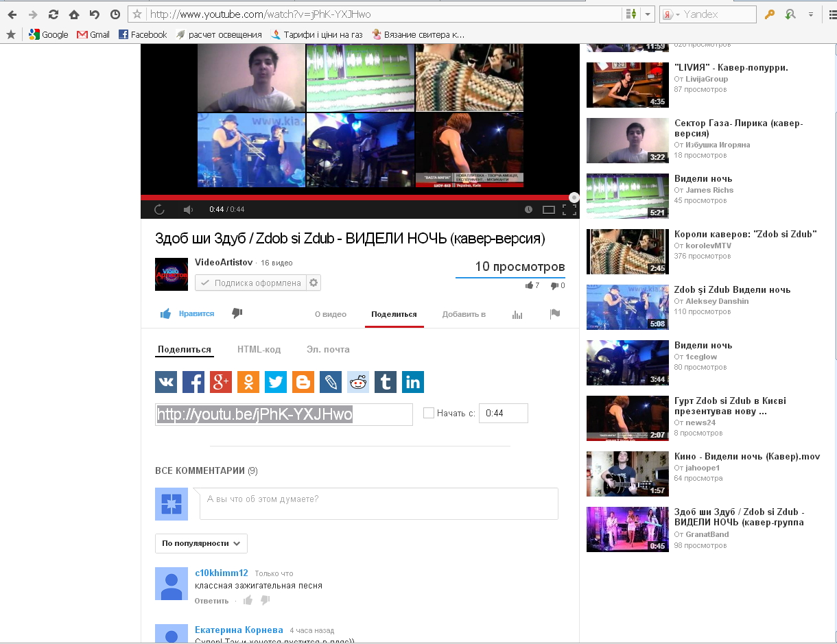
Task: Click the undo closed tab arrow icon
Action: pyautogui.click(x=94, y=14)
